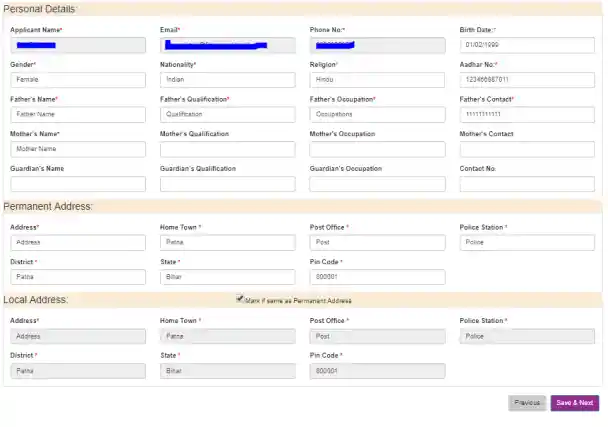Select the empty Guardian's Name field

click(77, 184)
